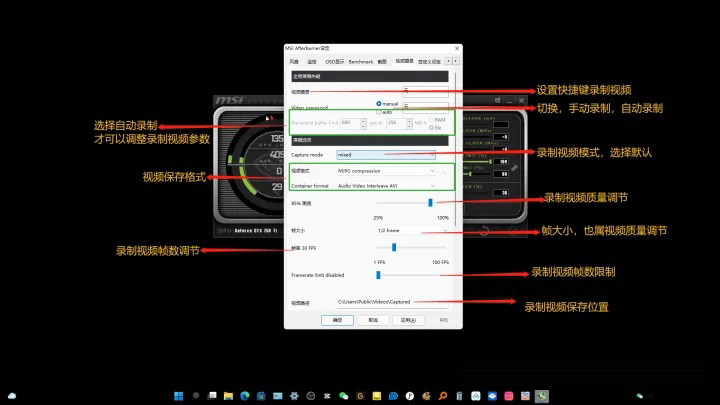Open MSI Afterburner taskbar icon
Screen dimensions: 720x405
pyautogui.click(x=542, y=396)
